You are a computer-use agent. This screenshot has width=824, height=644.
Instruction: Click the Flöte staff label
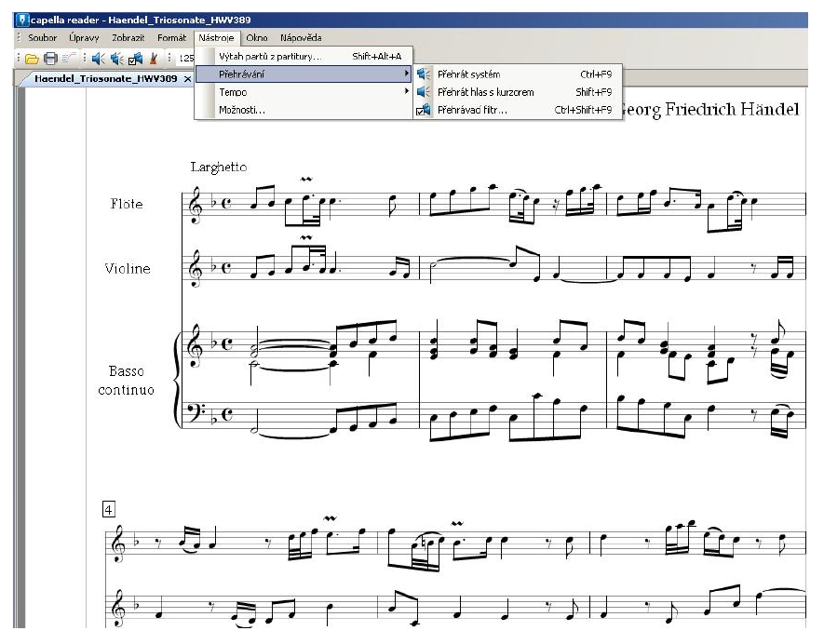pyautogui.click(x=127, y=203)
